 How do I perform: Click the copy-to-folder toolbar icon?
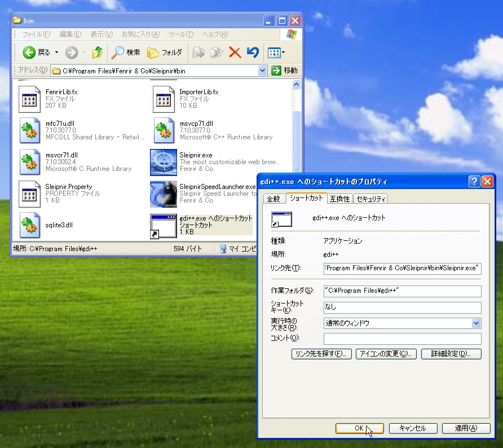coord(217,52)
